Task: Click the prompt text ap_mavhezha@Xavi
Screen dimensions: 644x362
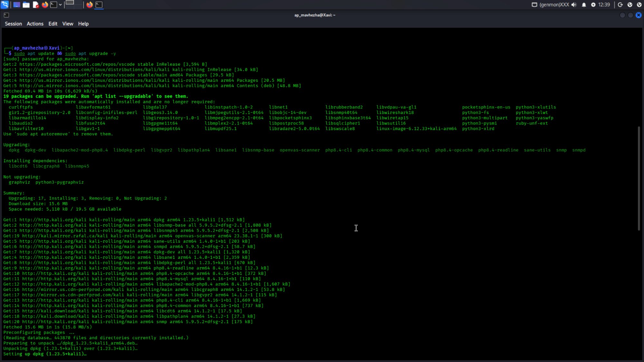Action: (37, 48)
